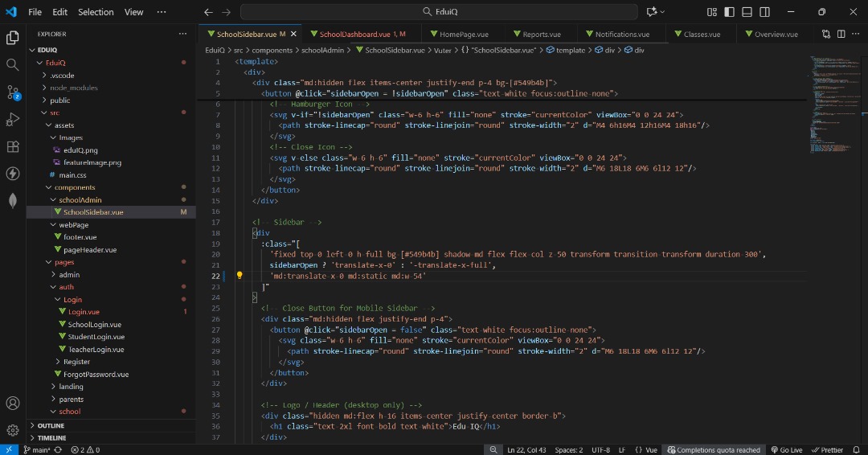Click the errors and warnings status indicator
Screen dimensions: 868x455
(85, 449)
